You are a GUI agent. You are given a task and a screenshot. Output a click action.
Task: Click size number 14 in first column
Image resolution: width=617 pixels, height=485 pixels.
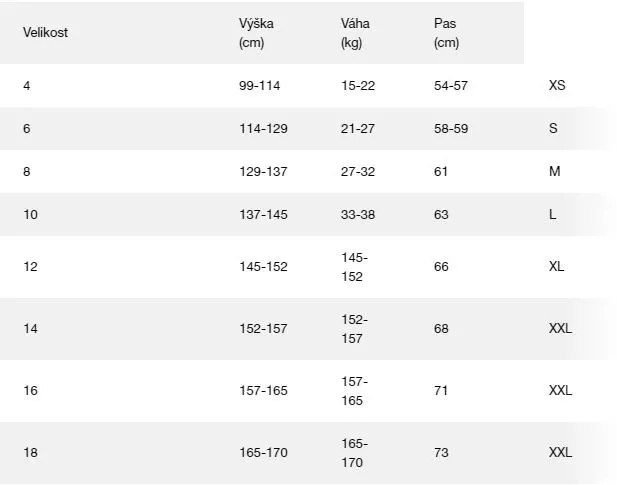pos(30,328)
